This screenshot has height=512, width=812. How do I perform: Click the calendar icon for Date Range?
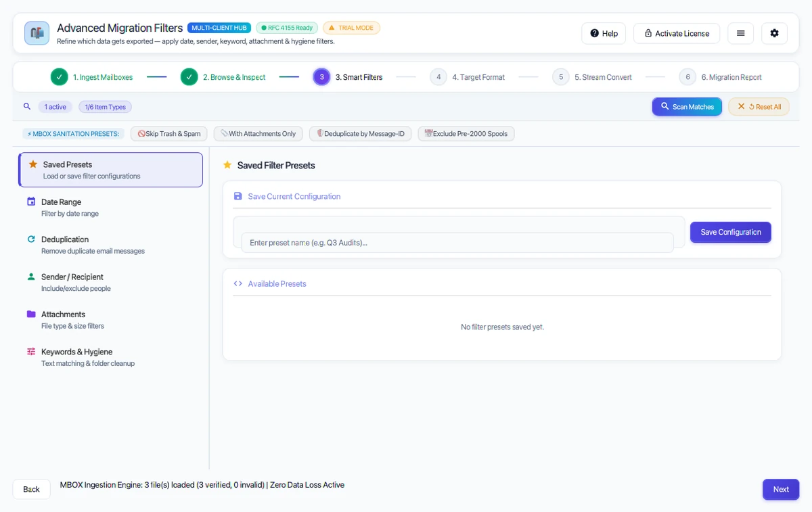[31, 202]
